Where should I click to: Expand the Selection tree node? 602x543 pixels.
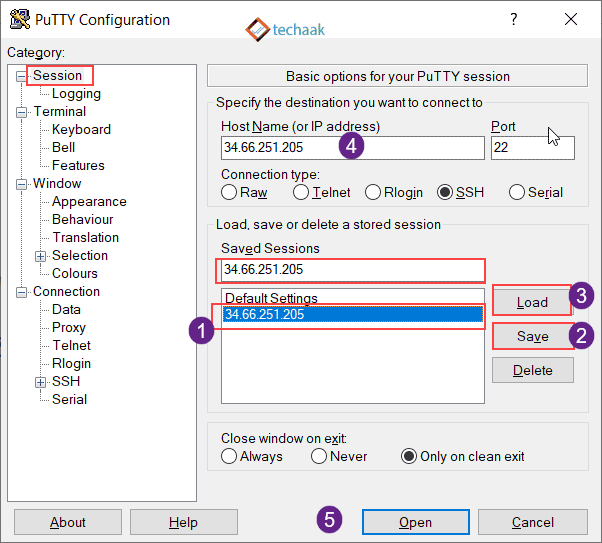pyautogui.click(x=40, y=257)
